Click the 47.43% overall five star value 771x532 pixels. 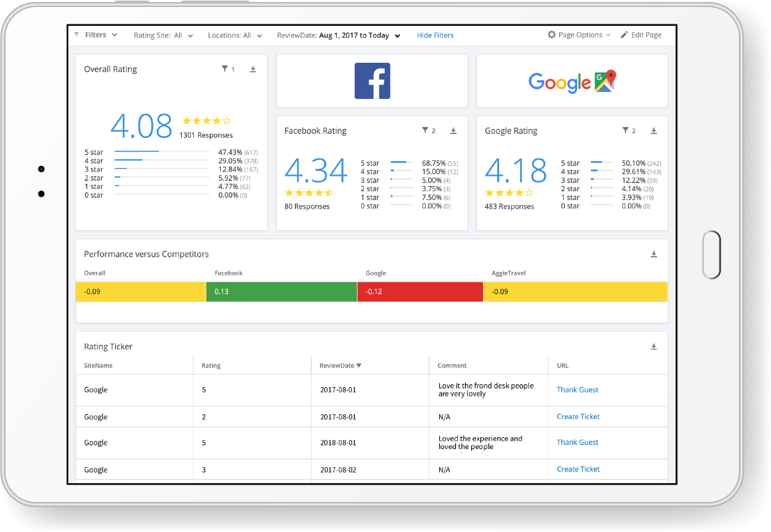click(230, 153)
